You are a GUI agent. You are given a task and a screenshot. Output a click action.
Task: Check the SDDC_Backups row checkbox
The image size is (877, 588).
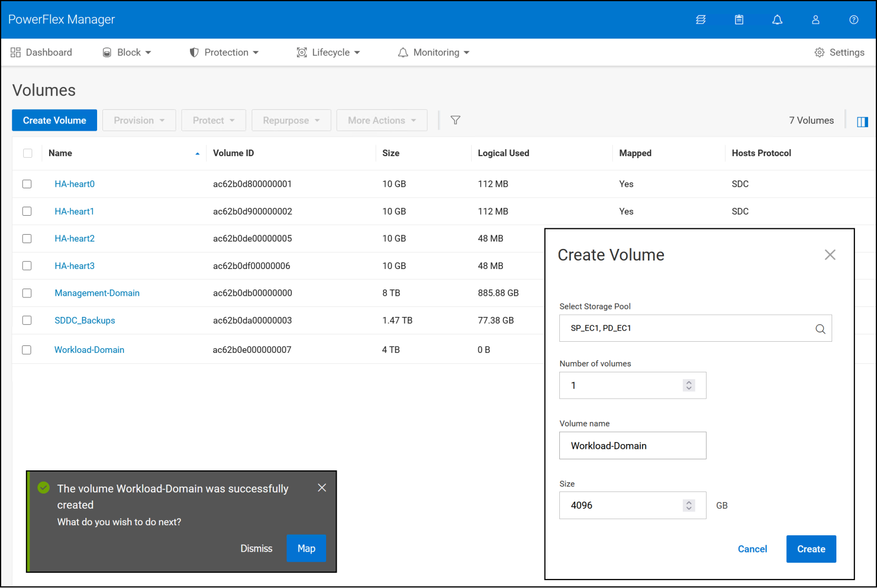pyautogui.click(x=27, y=320)
